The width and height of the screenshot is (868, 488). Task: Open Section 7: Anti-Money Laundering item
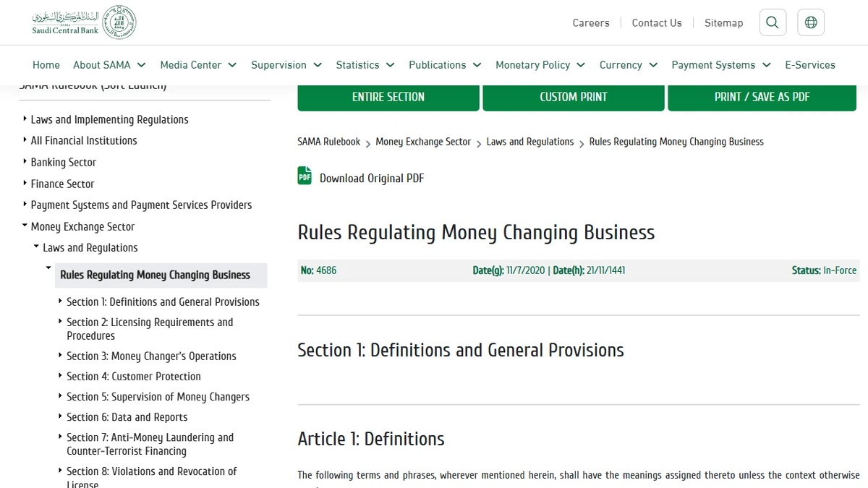pyautogui.click(x=150, y=444)
